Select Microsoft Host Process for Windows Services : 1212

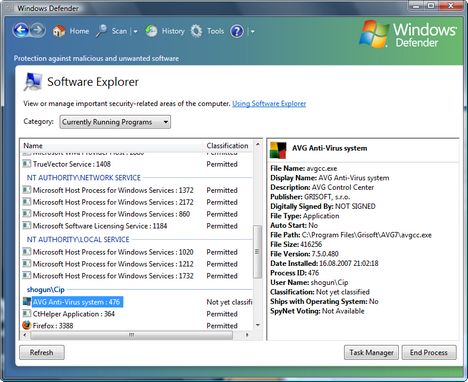[x=137, y=264]
